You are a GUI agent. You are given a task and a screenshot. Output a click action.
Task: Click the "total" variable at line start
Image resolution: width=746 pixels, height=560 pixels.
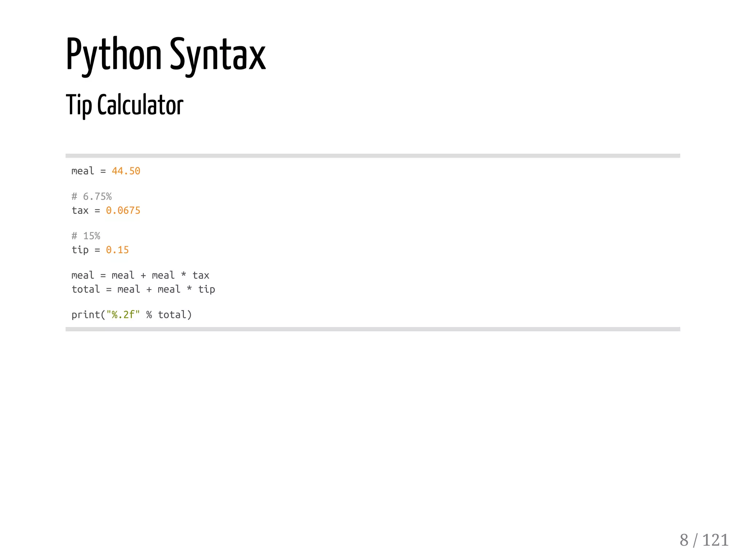(86, 289)
